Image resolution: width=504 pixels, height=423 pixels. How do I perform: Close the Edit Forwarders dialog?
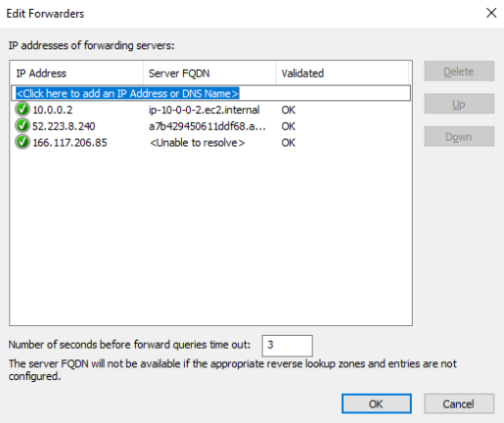(x=491, y=13)
